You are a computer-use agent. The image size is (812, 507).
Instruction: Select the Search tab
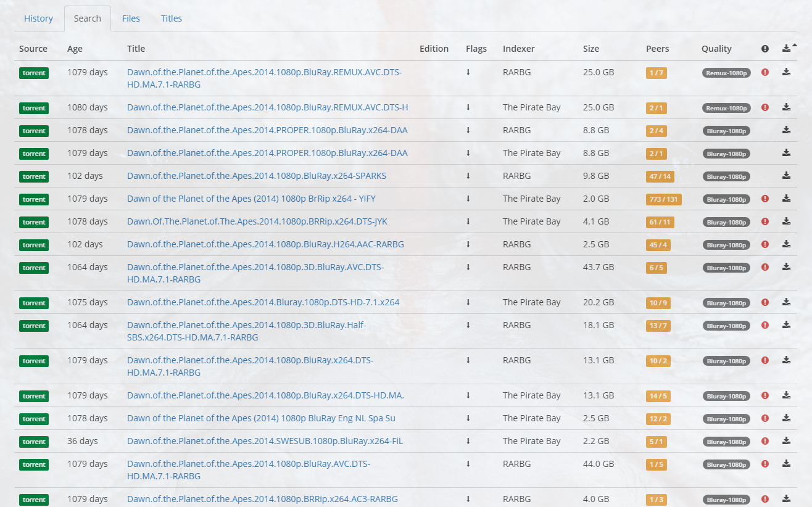point(87,18)
